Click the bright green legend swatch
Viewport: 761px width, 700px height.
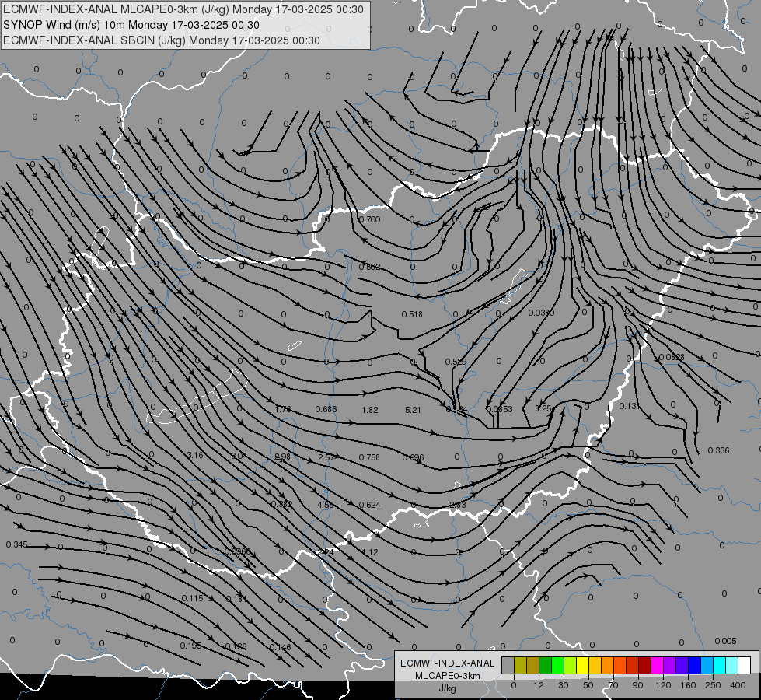click(x=557, y=665)
